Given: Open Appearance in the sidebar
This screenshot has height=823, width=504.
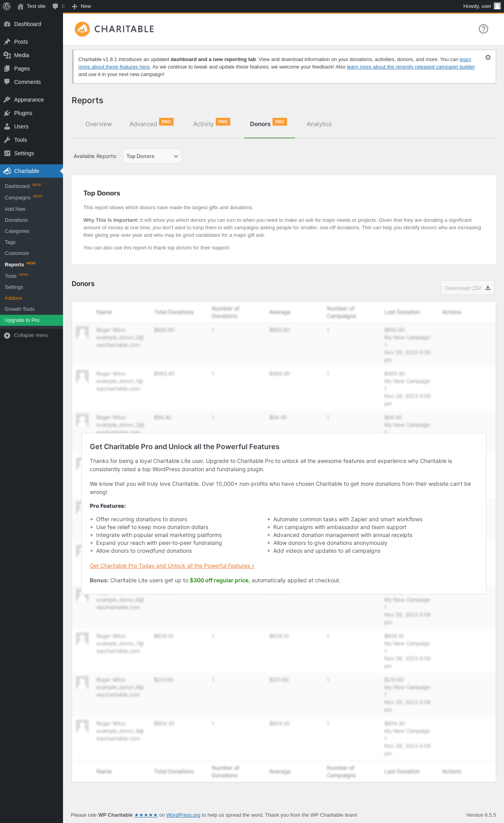Looking at the screenshot, I should pyautogui.click(x=31, y=100).
